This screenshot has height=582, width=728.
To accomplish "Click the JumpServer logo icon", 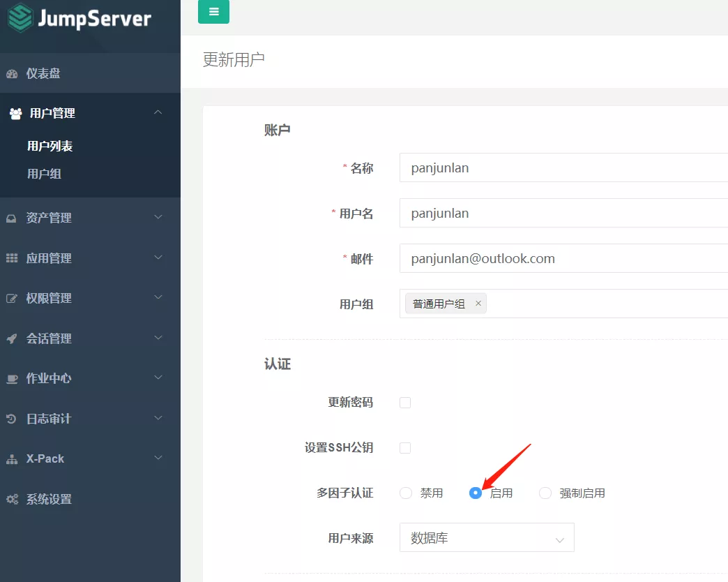I will point(20,18).
